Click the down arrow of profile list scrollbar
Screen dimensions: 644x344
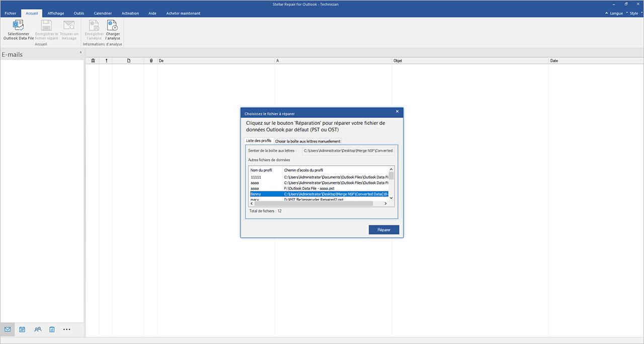click(391, 197)
